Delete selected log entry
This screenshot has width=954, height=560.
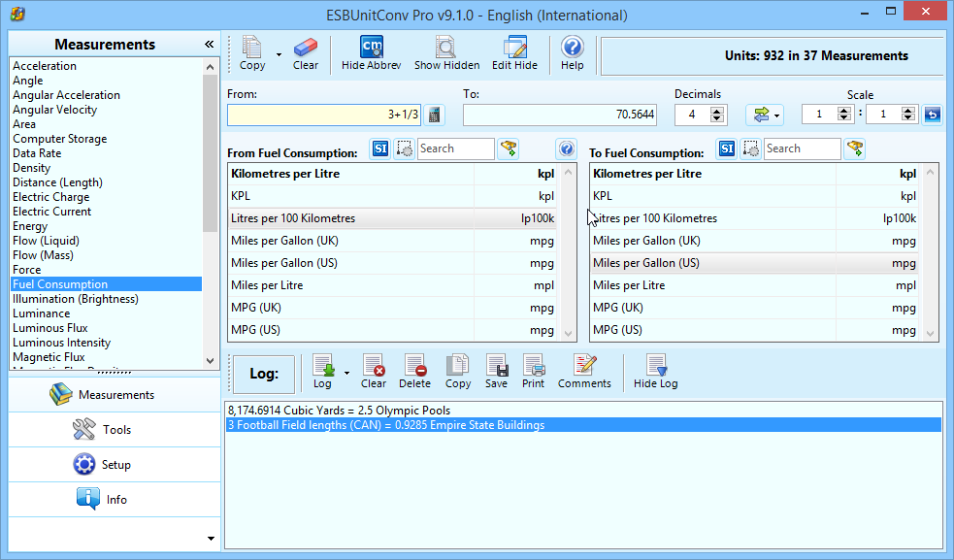(415, 372)
